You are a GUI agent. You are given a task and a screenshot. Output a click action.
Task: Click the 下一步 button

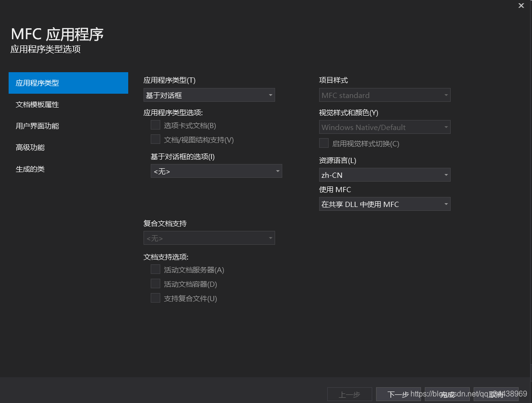tap(399, 394)
